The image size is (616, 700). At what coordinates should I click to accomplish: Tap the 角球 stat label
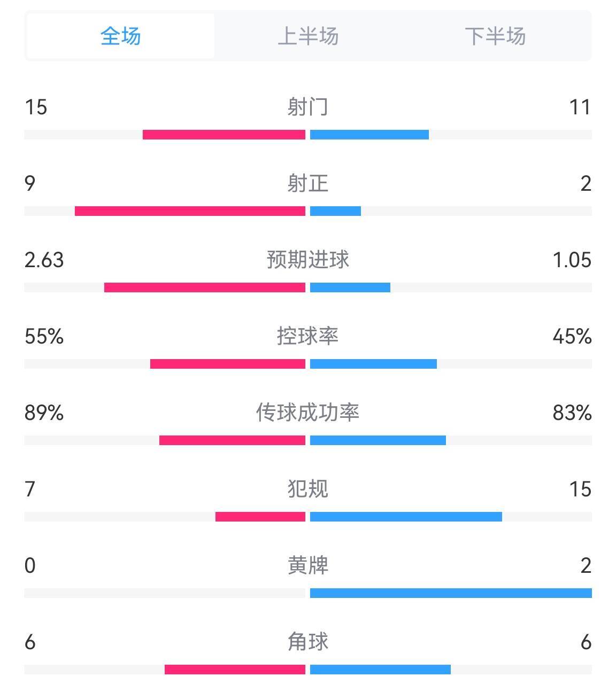click(307, 642)
